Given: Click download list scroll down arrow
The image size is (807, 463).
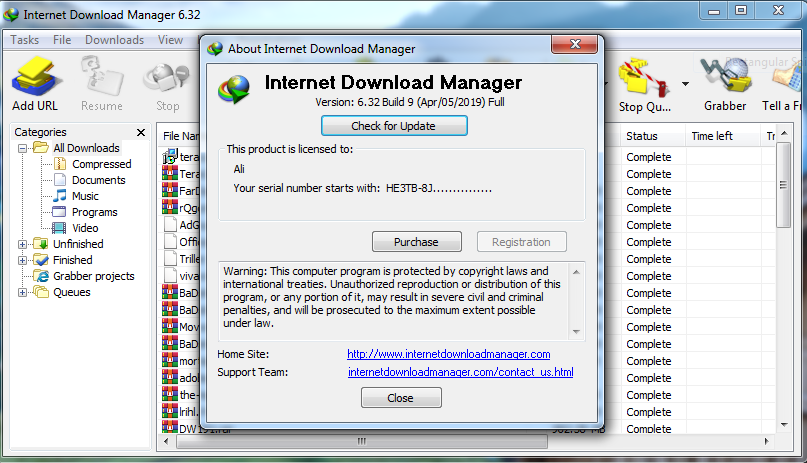Looking at the screenshot, I should 784,424.
